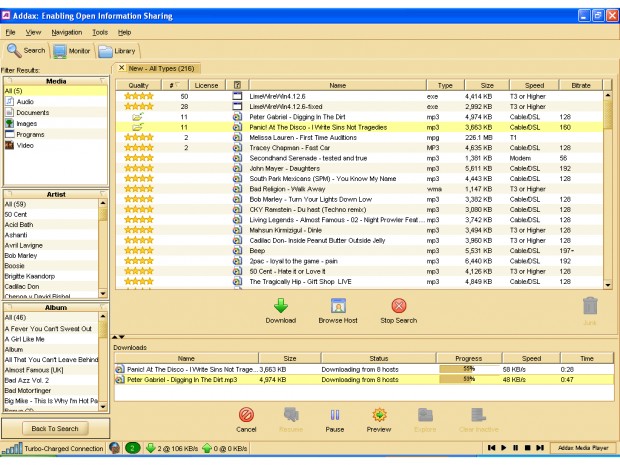Click the Turbo-Charged Connection signal bars
The image size is (620, 465).
(12, 448)
